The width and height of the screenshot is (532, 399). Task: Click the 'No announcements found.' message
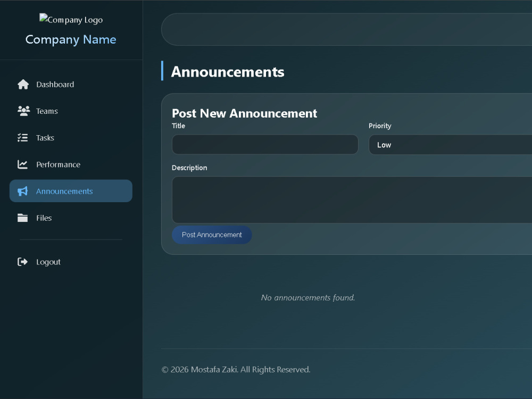coord(308,297)
